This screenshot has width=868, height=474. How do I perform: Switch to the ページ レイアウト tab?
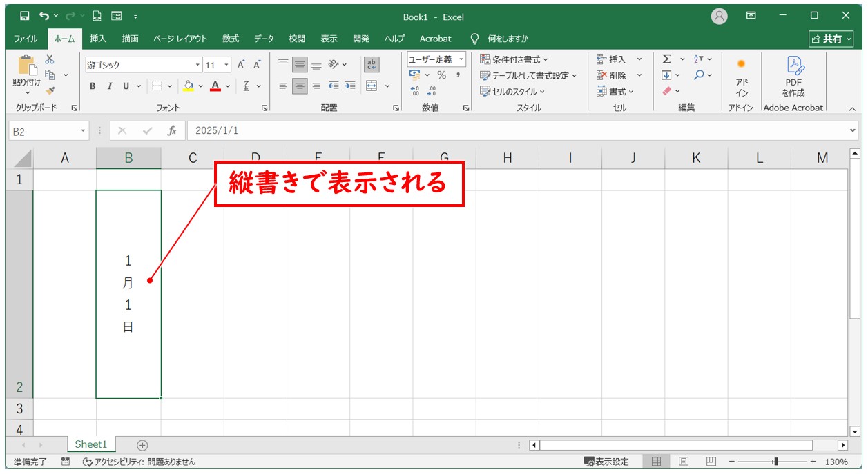[x=180, y=39]
